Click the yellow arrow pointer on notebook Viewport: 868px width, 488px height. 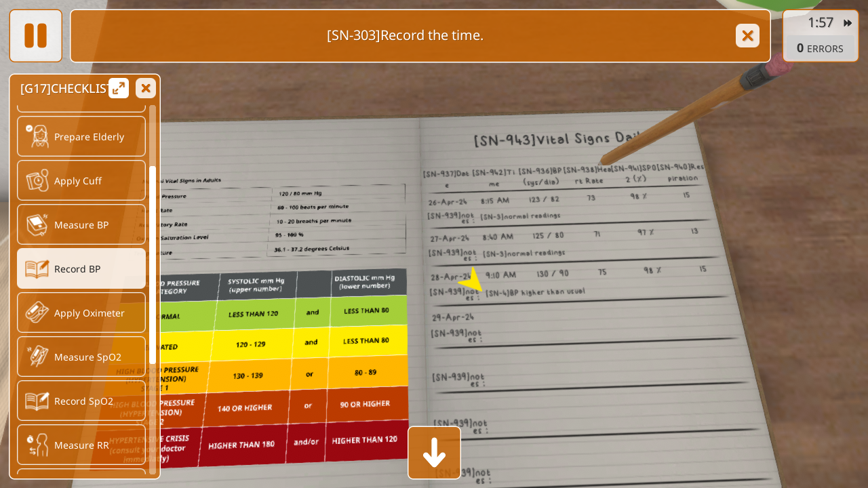point(472,281)
